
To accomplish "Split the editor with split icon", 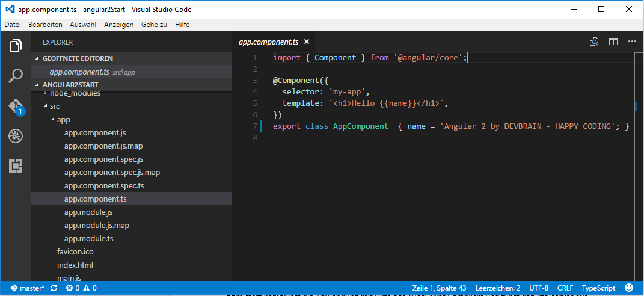I will [x=613, y=42].
